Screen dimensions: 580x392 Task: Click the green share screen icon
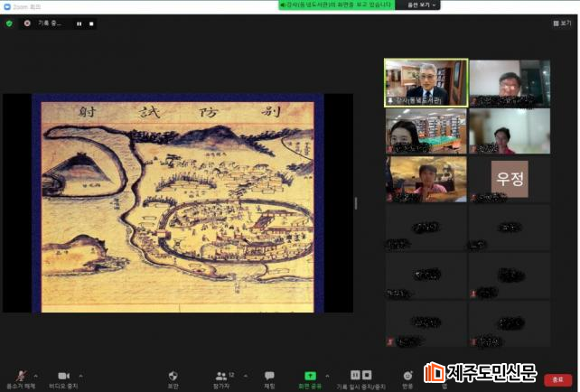pos(310,376)
